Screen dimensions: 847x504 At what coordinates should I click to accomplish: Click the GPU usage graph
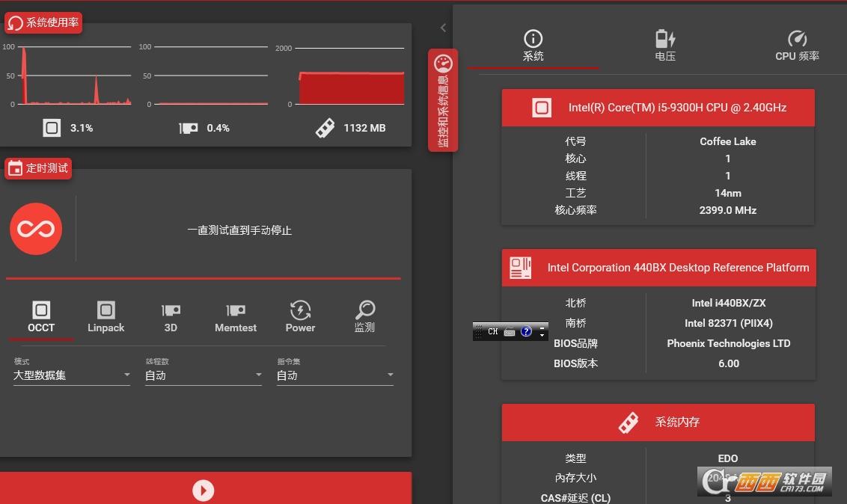(211, 76)
